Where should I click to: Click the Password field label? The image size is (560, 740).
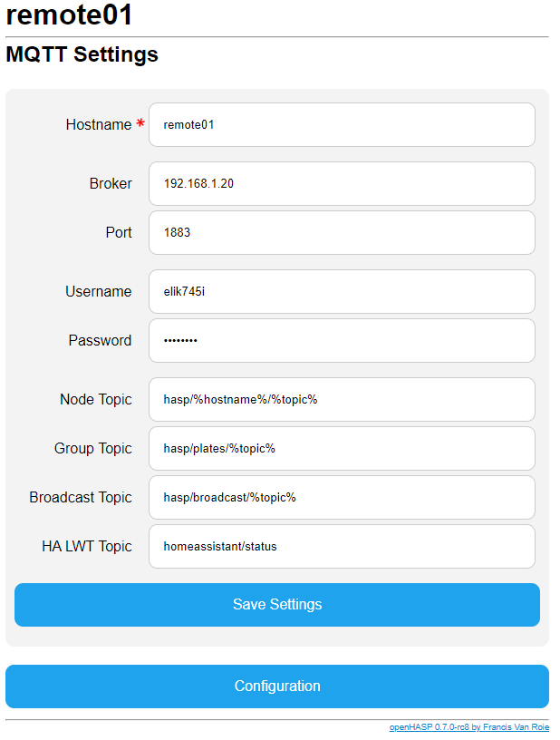pos(100,340)
